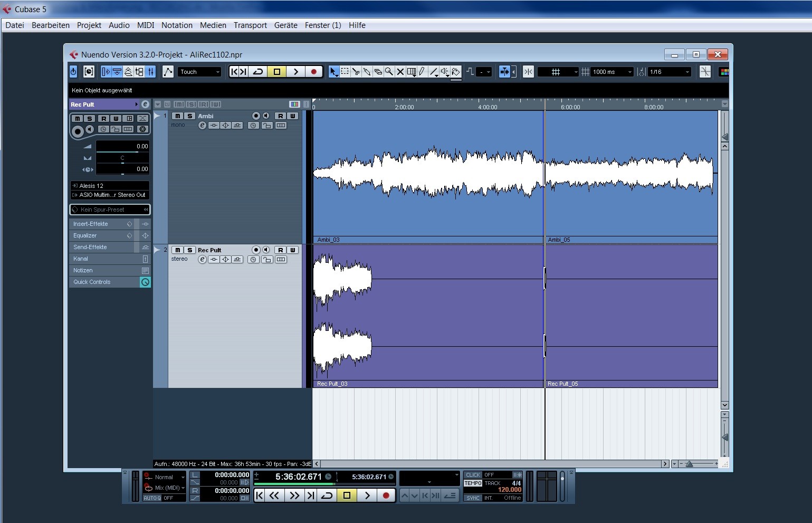This screenshot has height=523, width=812.
Task: Rewind using the transport panel
Action: [x=274, y=495]
